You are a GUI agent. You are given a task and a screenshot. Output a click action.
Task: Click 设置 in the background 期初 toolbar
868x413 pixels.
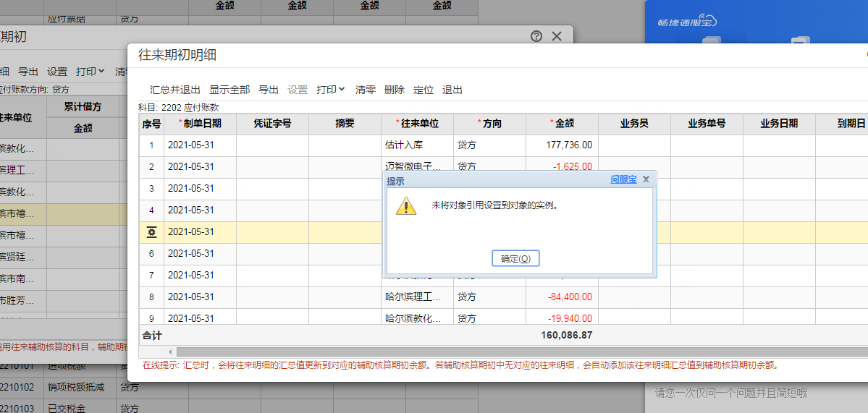57,72
